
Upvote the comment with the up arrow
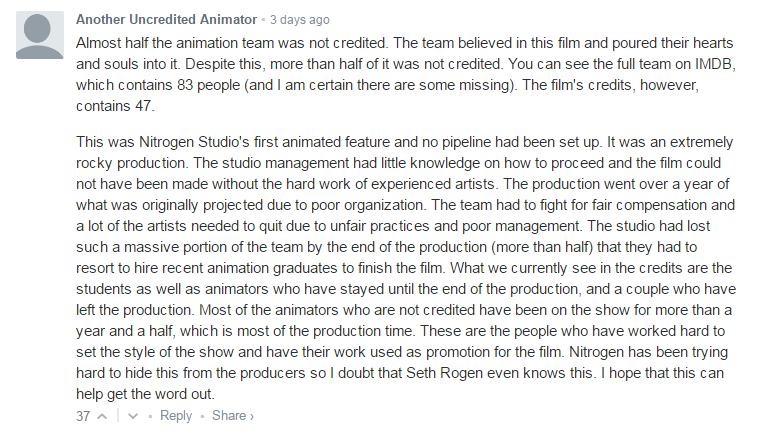[102, 417]
